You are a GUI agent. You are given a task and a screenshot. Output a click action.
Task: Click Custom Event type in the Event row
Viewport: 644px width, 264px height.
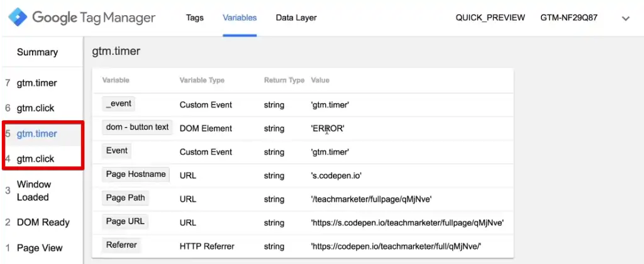coord(206,152)
